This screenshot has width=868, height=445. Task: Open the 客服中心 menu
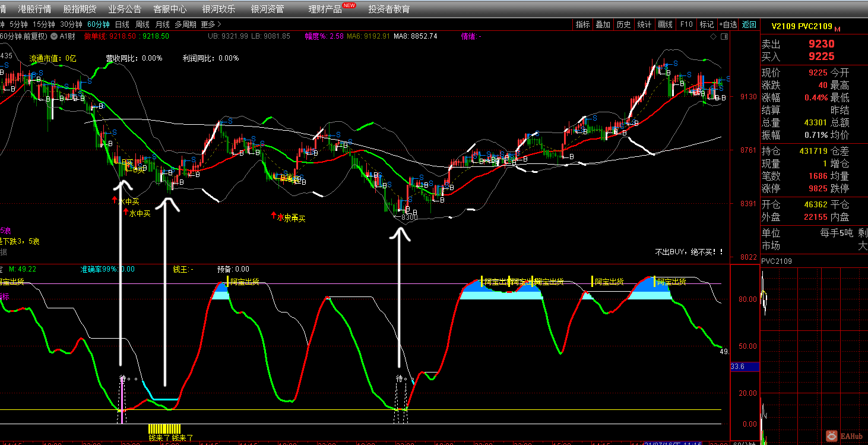(170, 9)
